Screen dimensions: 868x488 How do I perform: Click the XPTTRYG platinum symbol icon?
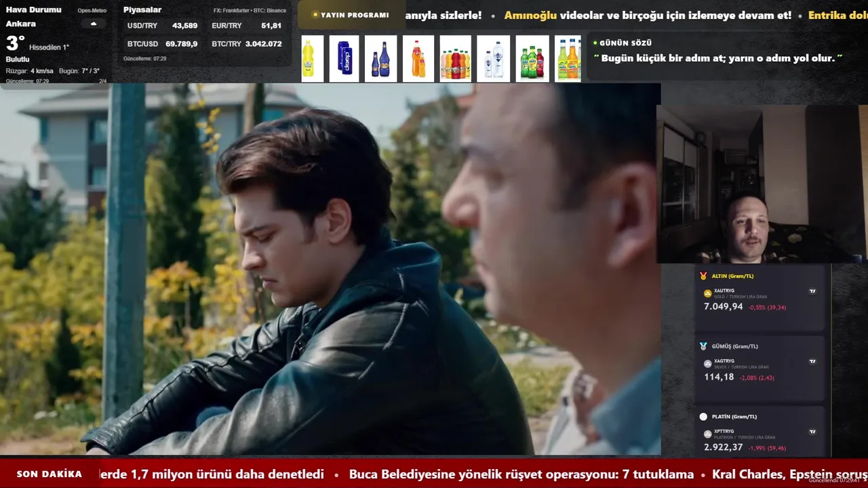[708, 434]
